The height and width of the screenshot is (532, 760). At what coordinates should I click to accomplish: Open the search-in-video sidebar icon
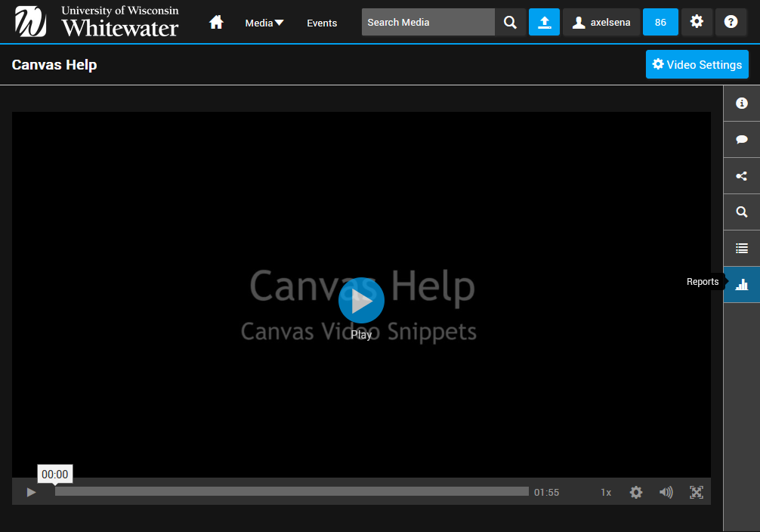pyautogui.click(x=742, y=212)
